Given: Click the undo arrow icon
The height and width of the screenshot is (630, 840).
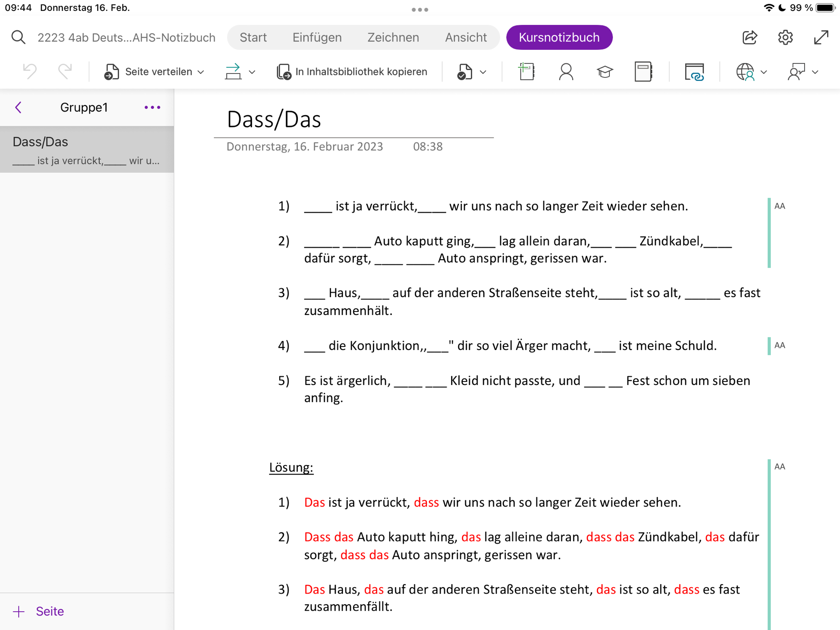Looking at the screenshot, I should click(x=30, y=71).
